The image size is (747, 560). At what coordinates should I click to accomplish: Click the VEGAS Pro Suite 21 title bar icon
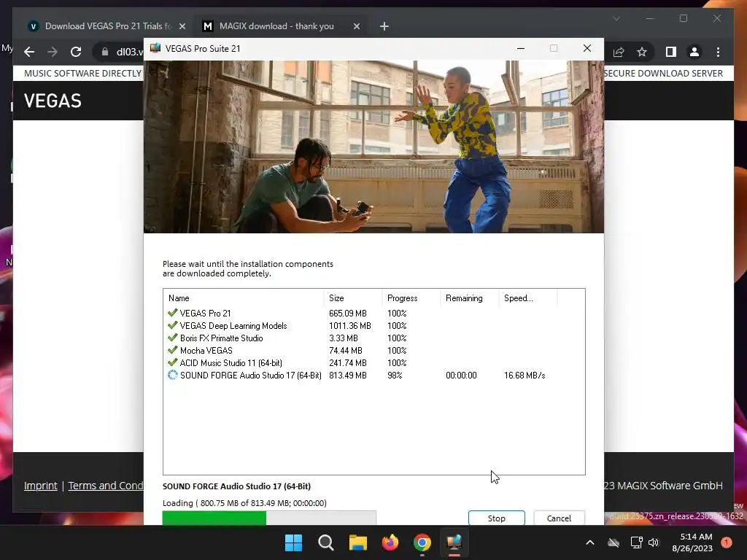point(155,48)
